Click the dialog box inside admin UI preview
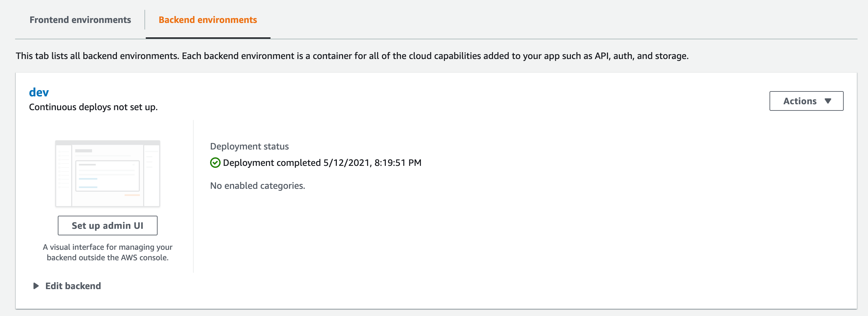 (107, 176)
